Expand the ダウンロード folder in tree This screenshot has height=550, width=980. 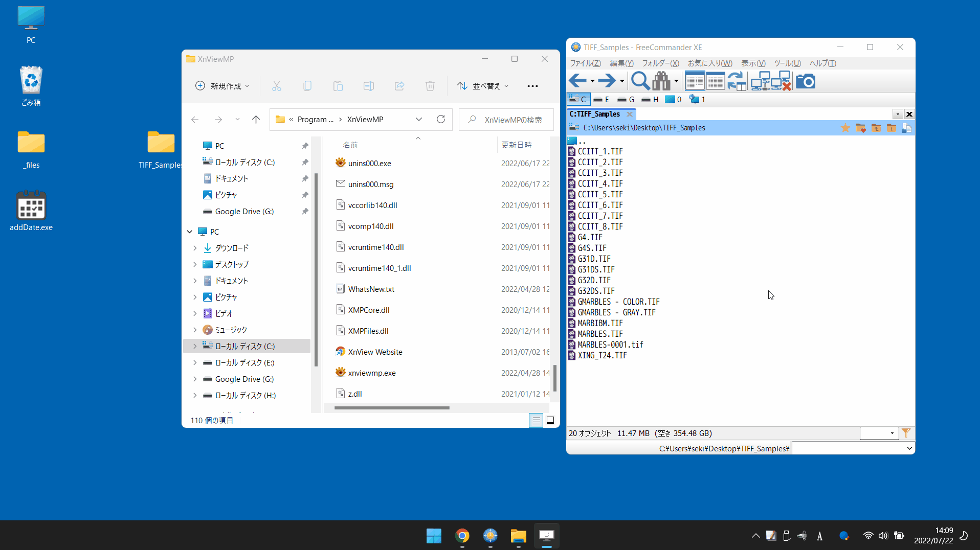point(195,248)
